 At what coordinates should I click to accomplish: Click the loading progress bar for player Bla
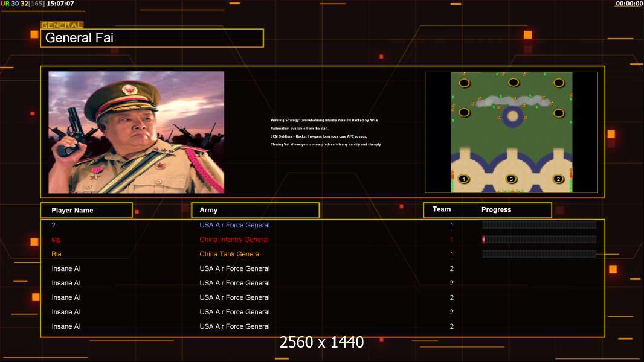539,254
